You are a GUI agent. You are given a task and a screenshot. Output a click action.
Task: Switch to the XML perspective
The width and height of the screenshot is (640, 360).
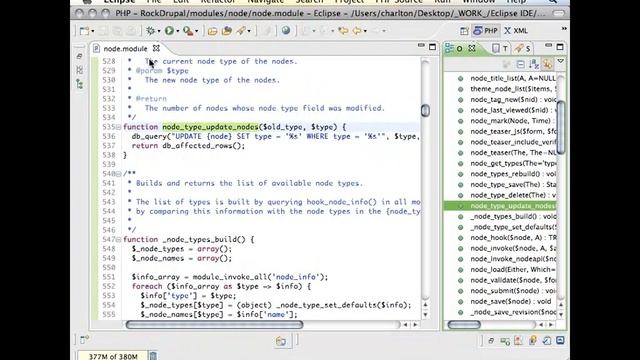(x=516, y=31)
